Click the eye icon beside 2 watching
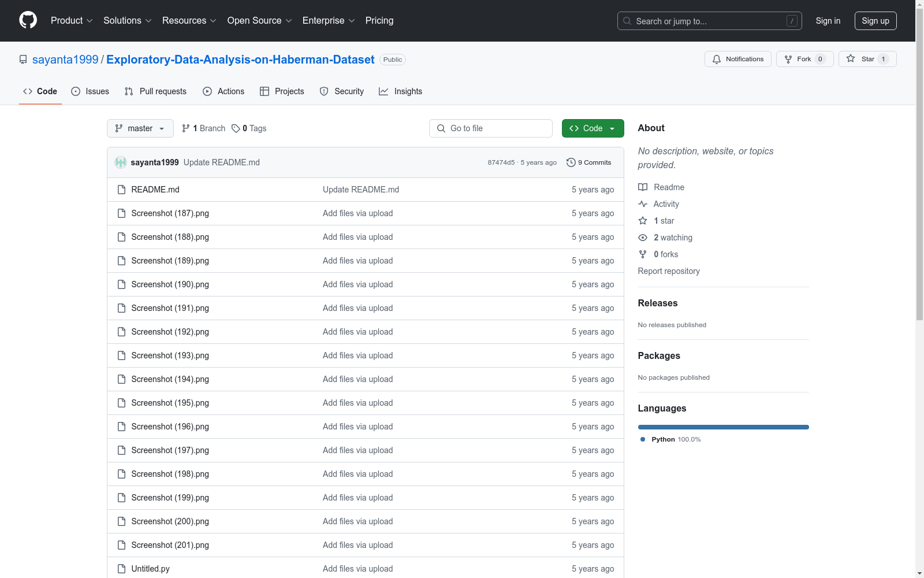The height and width of the screenshot is (578, 924). click(643, 238)
